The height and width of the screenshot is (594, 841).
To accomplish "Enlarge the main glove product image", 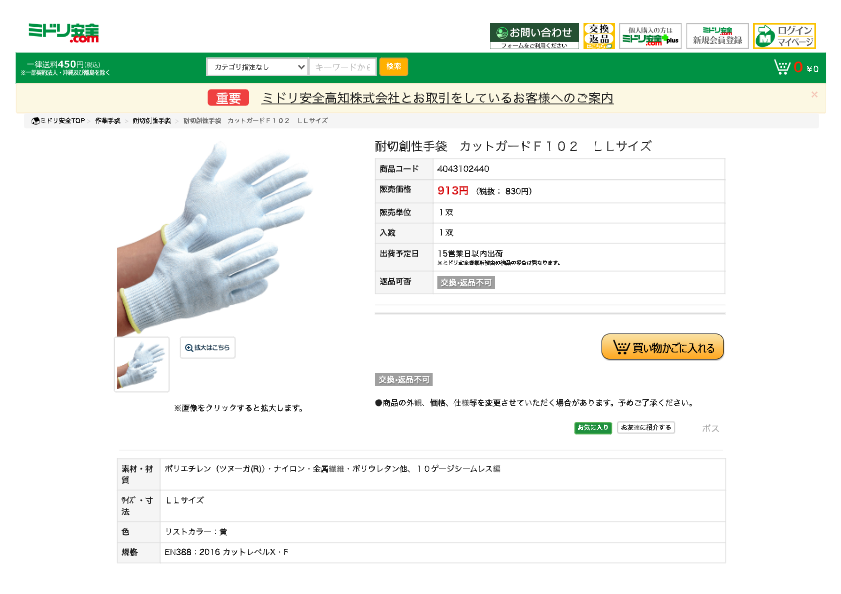I will coord(215,239).
